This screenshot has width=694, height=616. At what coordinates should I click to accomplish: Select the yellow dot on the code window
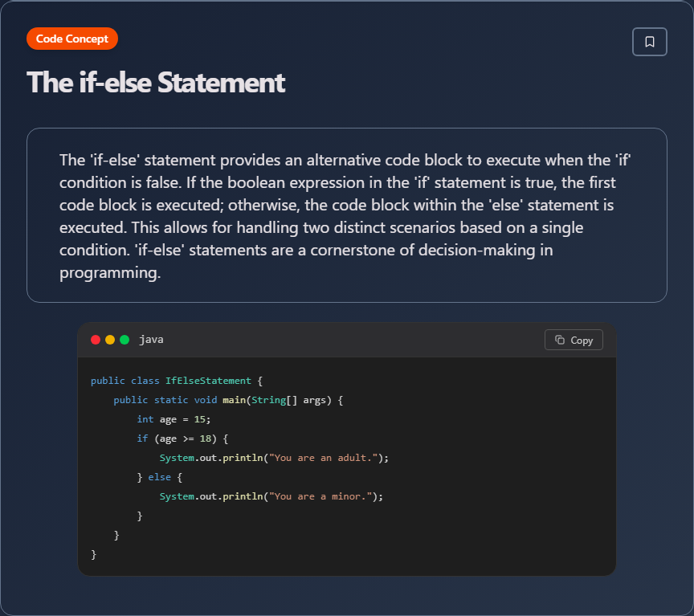(108, 340)
